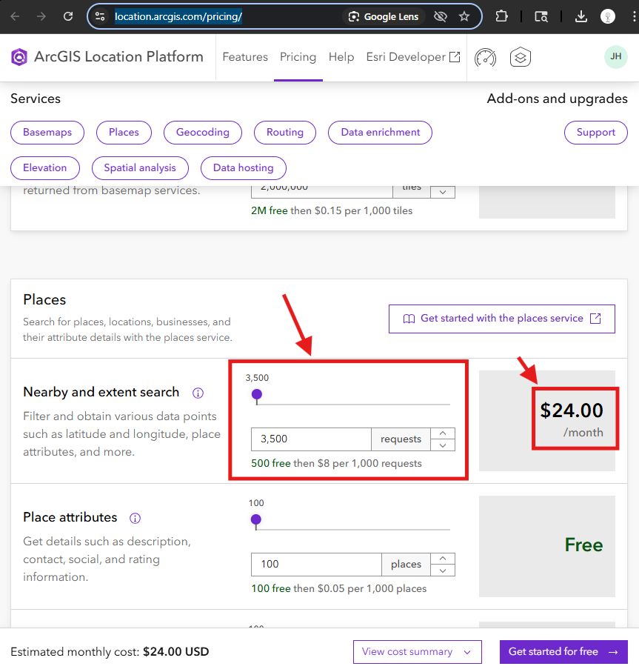Viewport: 639px width, 672px height.
Task: Click the text "2M free then $0.15 per 1,000 tiles"
Action: point(332,211)
